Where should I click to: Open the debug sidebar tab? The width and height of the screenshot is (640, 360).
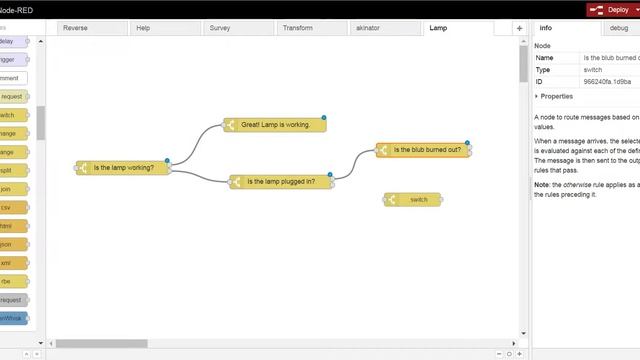tap(622, 28)
